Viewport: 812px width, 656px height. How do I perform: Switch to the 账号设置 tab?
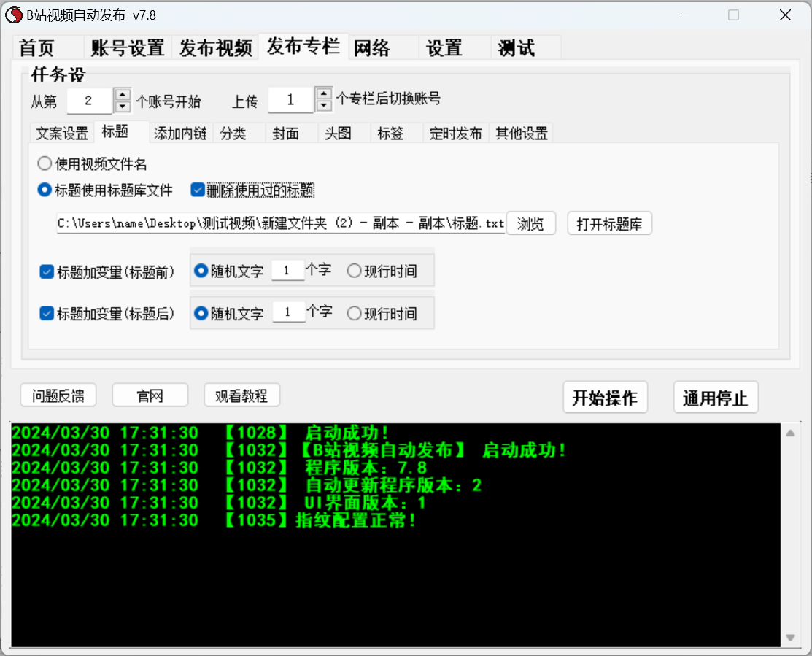pos(128,48)
